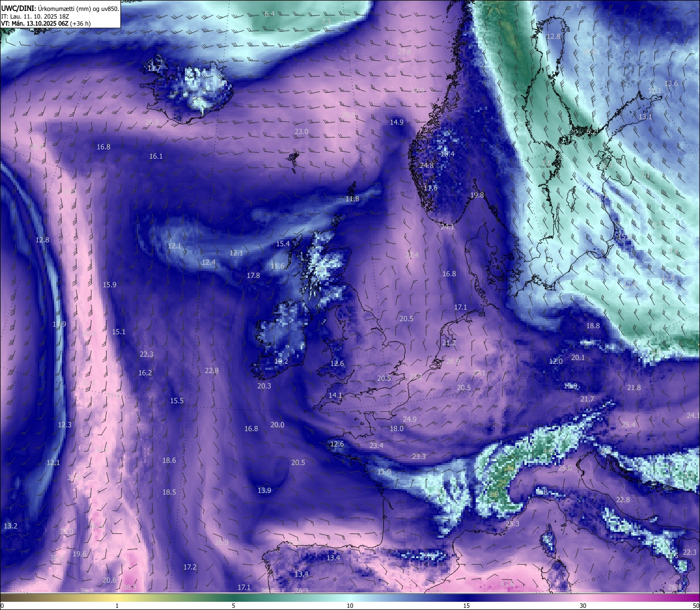Click the '15.1' value label
The width and height of the screenshot is (700, 610).
(x=119, y=332)
